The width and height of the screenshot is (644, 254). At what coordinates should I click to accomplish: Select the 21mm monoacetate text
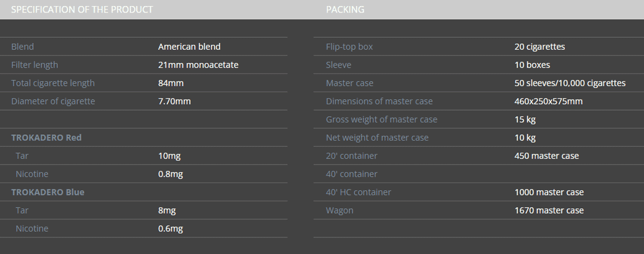tap(198, 65)
